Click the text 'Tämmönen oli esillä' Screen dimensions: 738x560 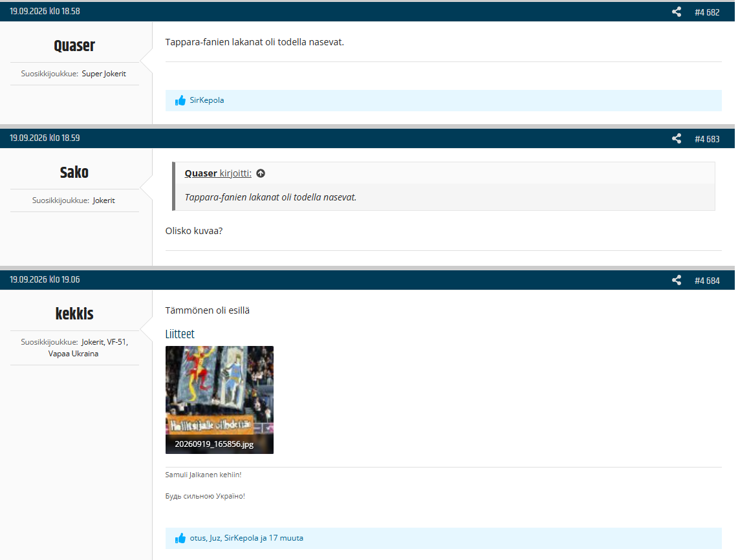208,310
